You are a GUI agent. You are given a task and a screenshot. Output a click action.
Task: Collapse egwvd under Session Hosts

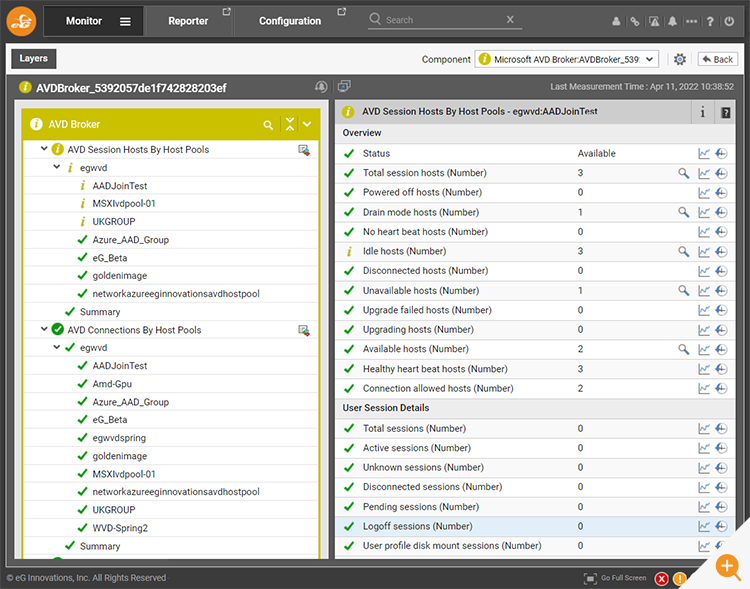[x=56, y=167]
